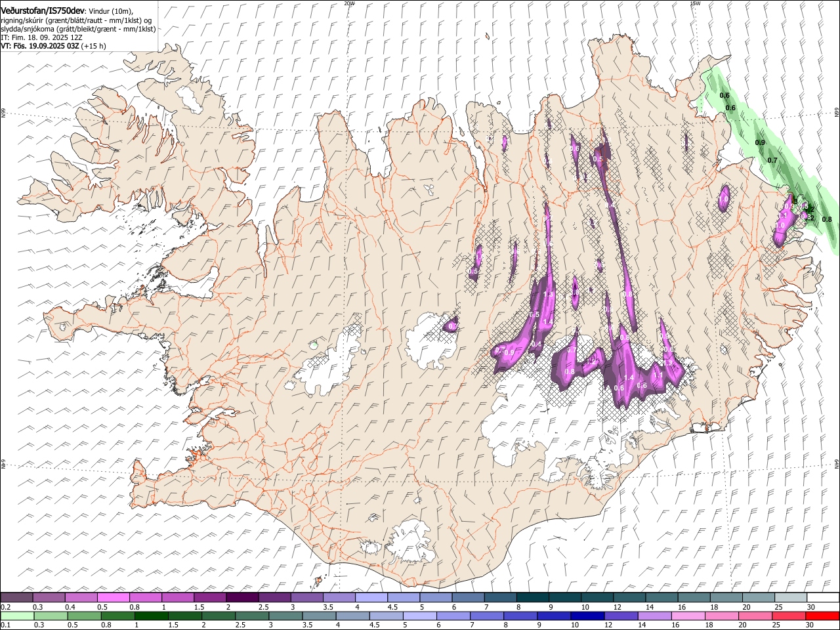Screen dimensions: 840x630
Task: Select the IT: Fim. 18. 09. 2025 12Z line
Action: click(41, 38)
